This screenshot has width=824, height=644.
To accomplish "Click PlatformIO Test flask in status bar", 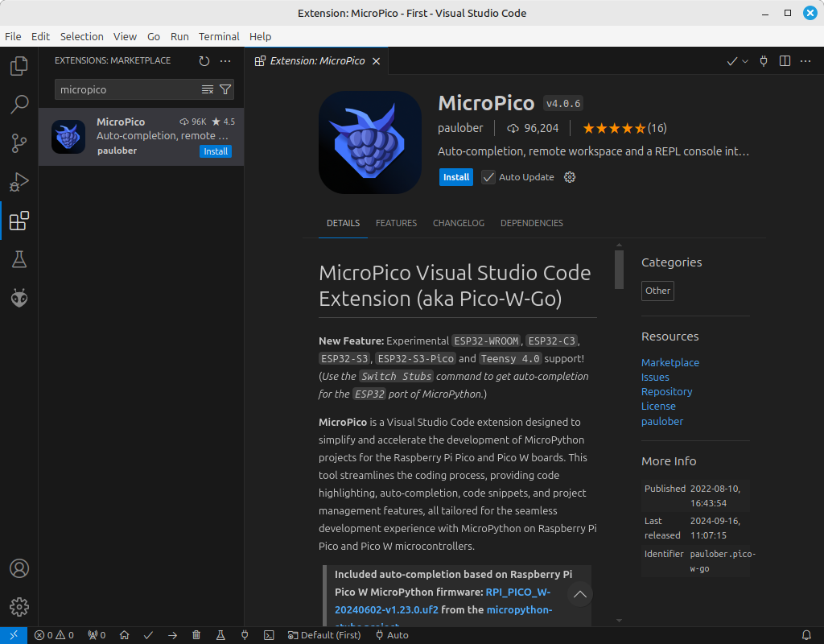I will point(220,635).
